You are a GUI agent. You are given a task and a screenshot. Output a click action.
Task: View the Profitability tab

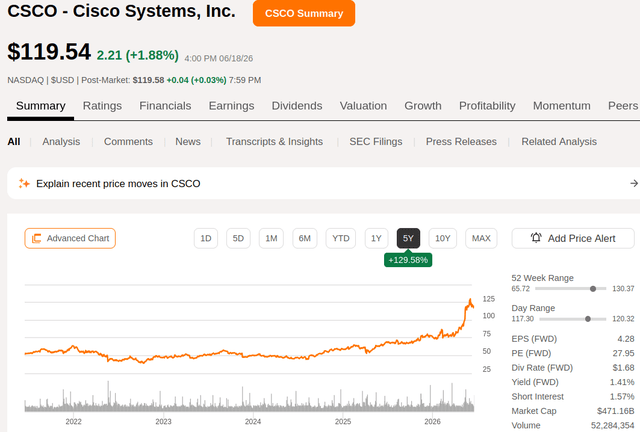coord(487,106)
